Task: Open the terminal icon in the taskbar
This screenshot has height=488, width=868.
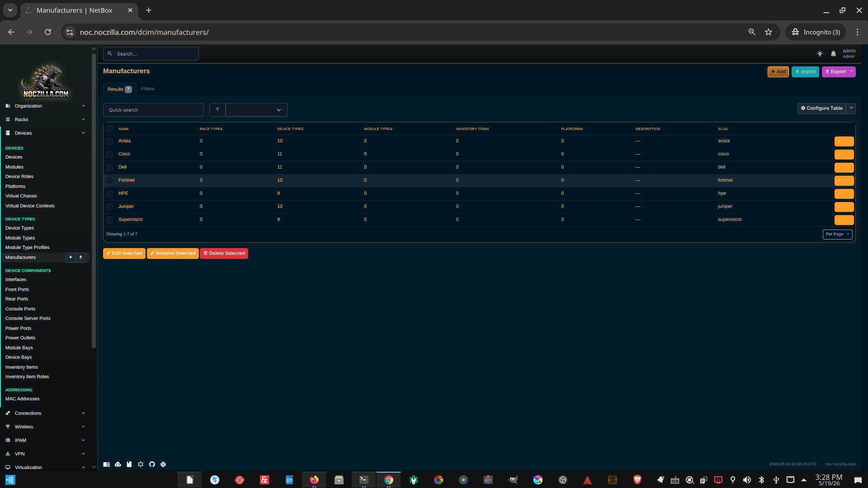Action: pyautogui.click(x=364, y=480)
